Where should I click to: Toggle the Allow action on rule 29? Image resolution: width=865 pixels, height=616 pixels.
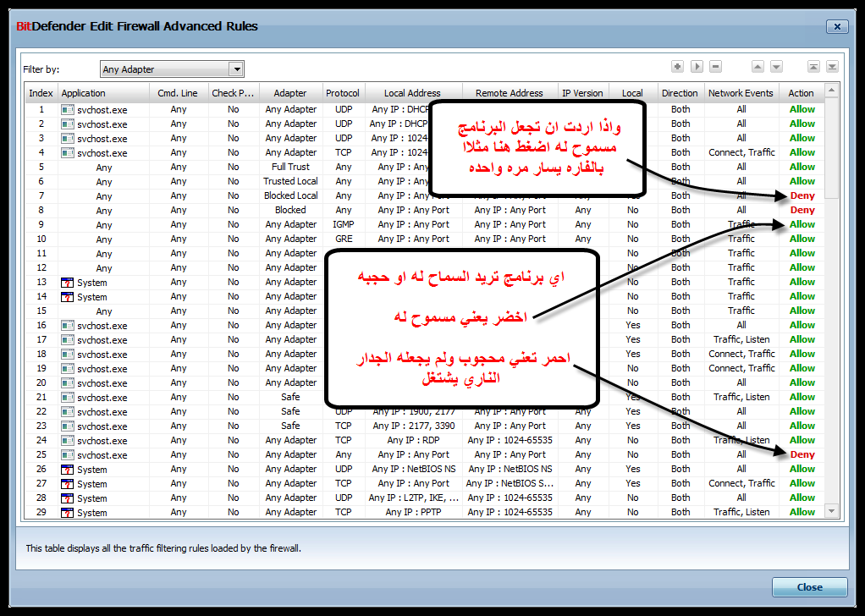[x=802, y=512]
